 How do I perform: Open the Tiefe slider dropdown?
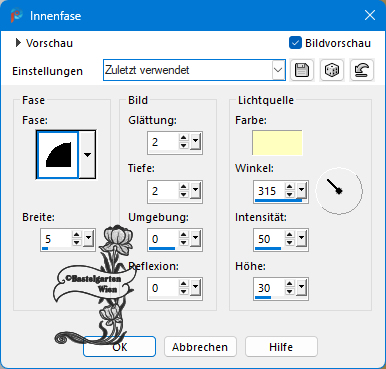point(195,190)
